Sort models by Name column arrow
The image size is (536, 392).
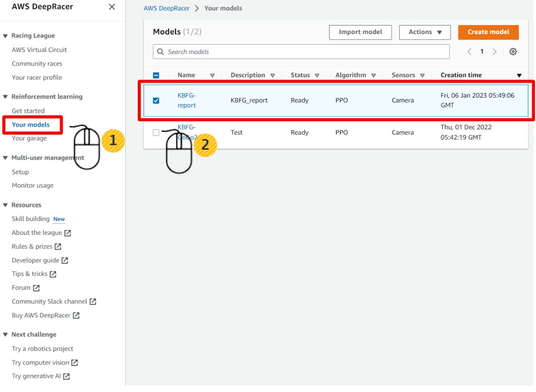pyautogui.click(x=212, y=76)
